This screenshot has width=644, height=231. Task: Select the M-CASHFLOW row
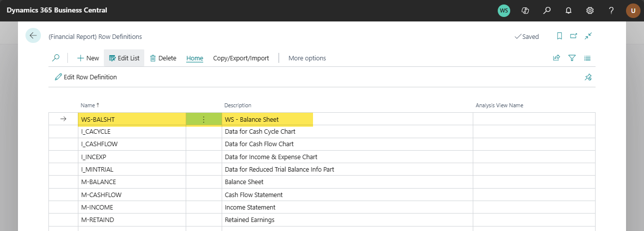pyautogui.click(x=322, y=195)
